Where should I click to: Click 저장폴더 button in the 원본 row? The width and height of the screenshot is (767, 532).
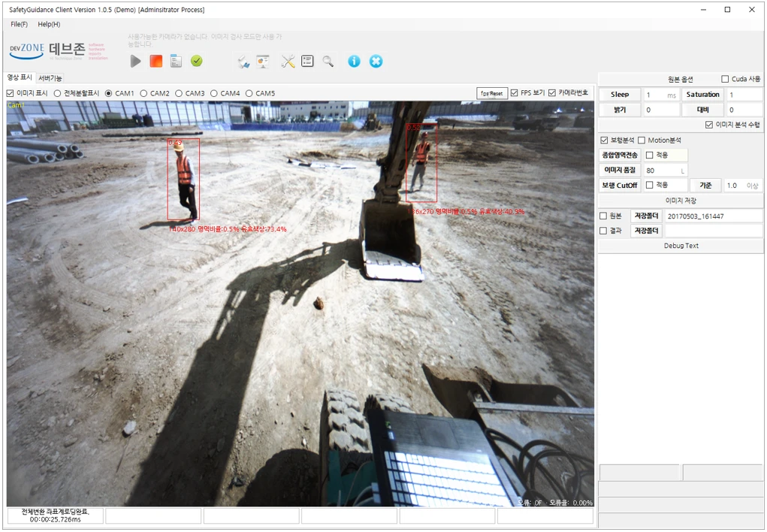point(646,216)
